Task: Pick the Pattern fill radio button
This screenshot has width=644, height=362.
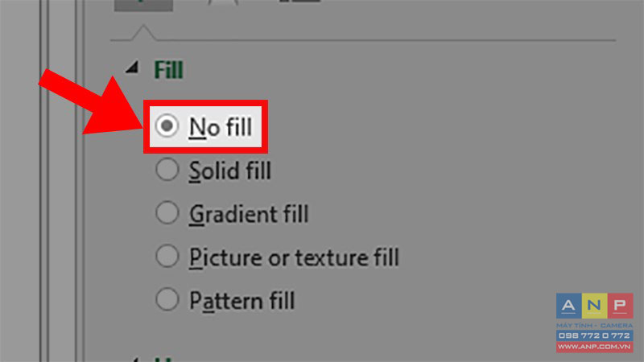Action: click(167, 299)
